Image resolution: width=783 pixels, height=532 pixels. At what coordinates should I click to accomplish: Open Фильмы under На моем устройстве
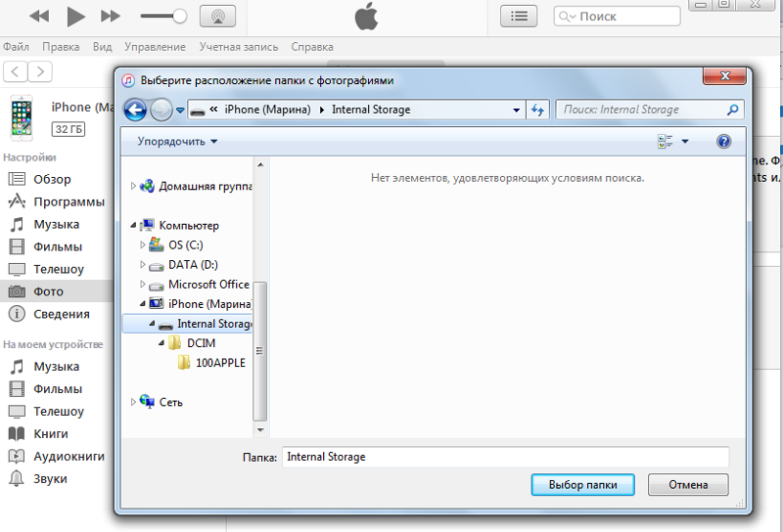pos(57,389)
